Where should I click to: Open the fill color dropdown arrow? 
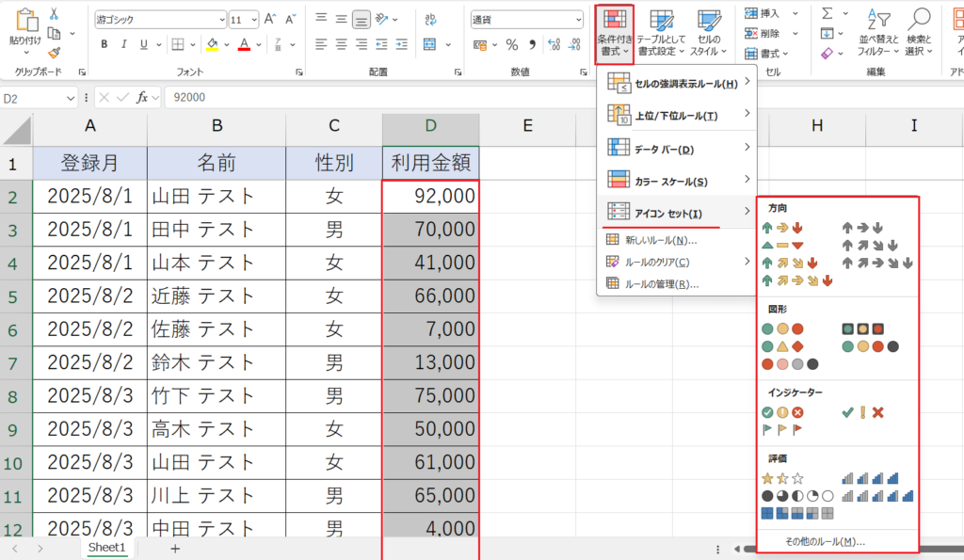point(227,45)
